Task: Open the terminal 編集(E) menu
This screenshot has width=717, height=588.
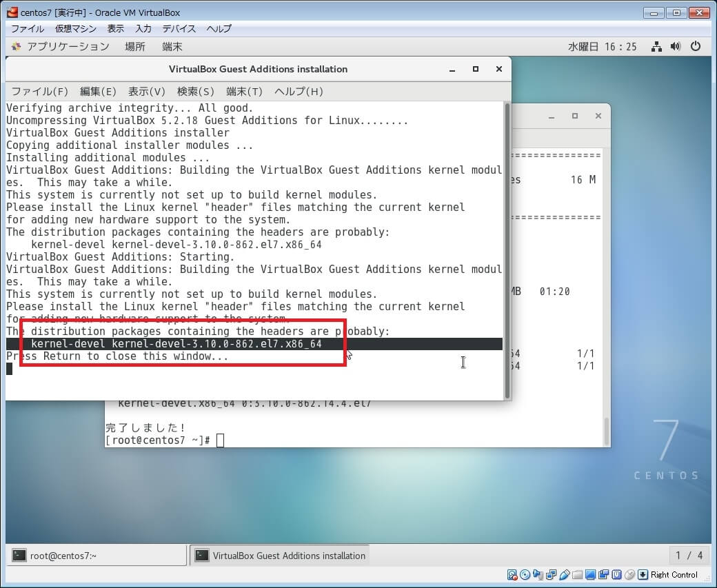Action: (x=98, y=92)
